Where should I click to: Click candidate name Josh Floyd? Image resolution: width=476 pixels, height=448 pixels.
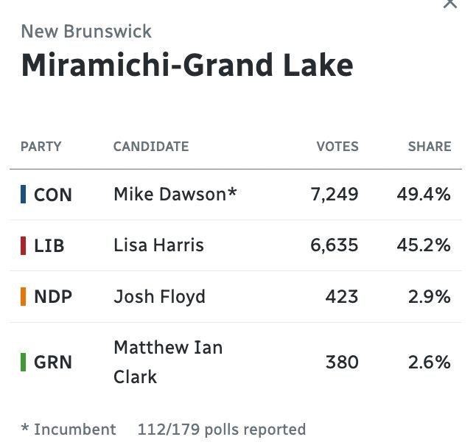160,296
